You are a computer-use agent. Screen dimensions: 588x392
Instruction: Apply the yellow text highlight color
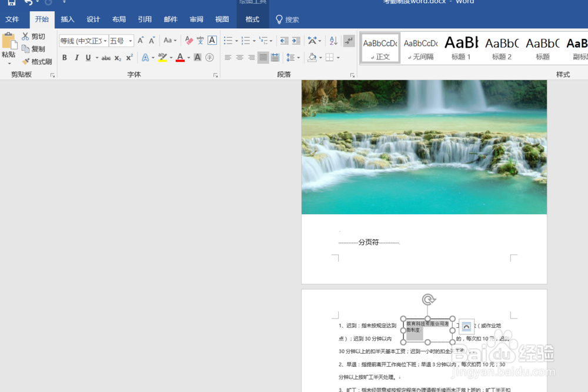point(162,58)
